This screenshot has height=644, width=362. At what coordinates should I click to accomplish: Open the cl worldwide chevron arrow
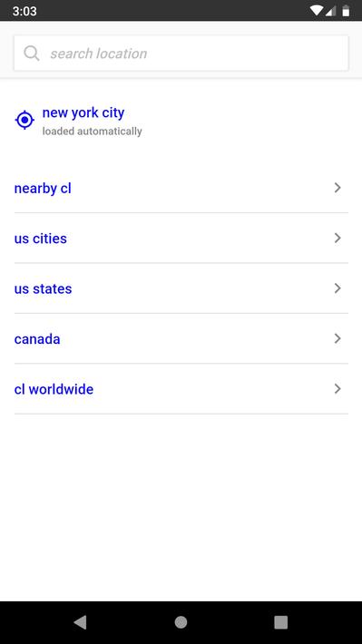tap(338, 388)
